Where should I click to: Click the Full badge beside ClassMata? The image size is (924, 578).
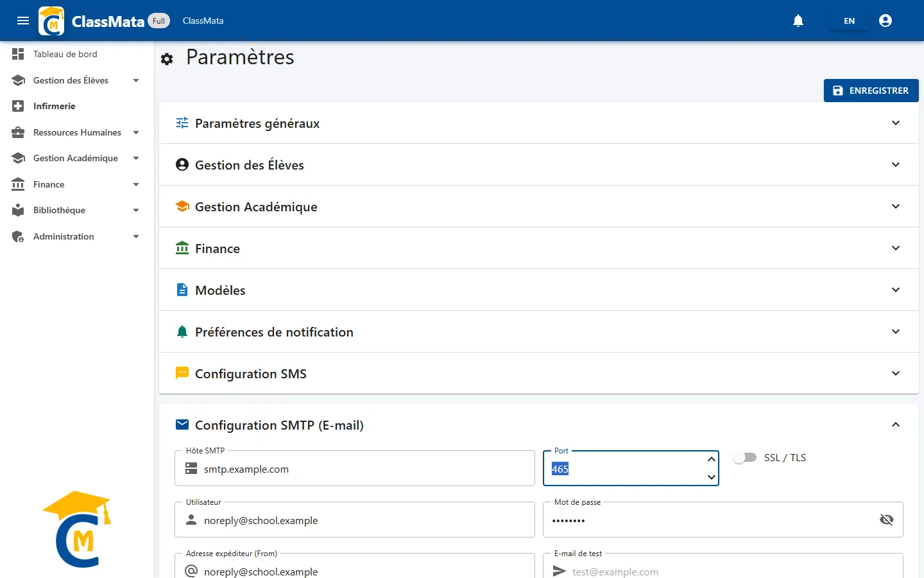tap(159, 21)
